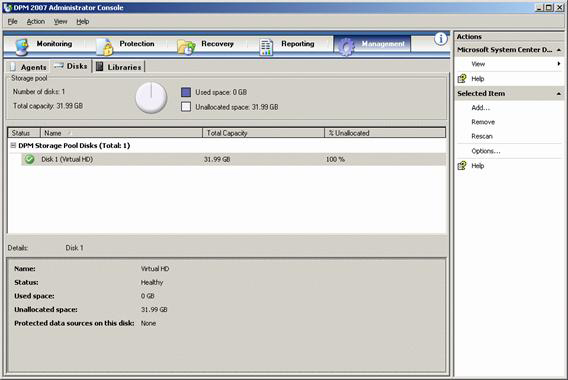
Task: Click the Protected data sources None value
Action: (x=148, y=323)
